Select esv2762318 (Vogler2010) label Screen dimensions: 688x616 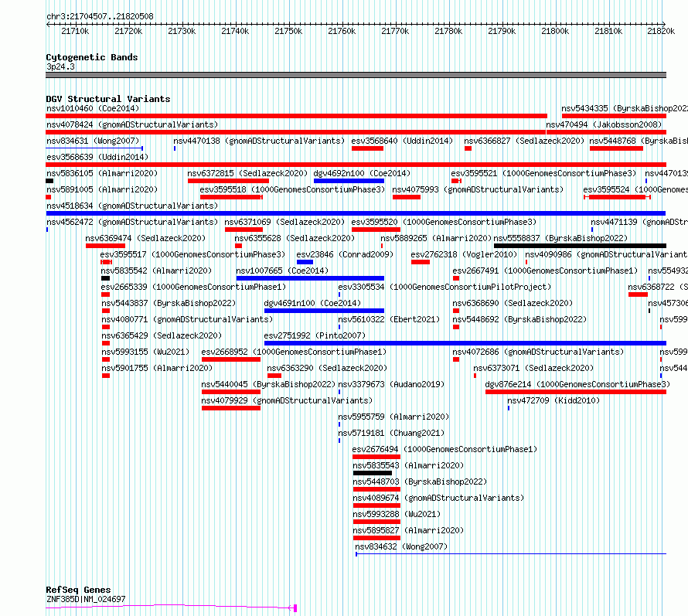(465, 254)
